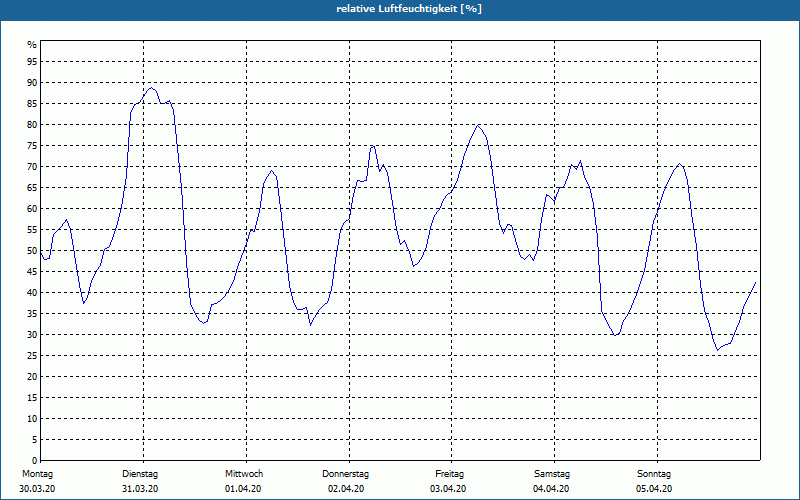Click the y-axis value 55
800x500 pixels.
click(32, 230)
